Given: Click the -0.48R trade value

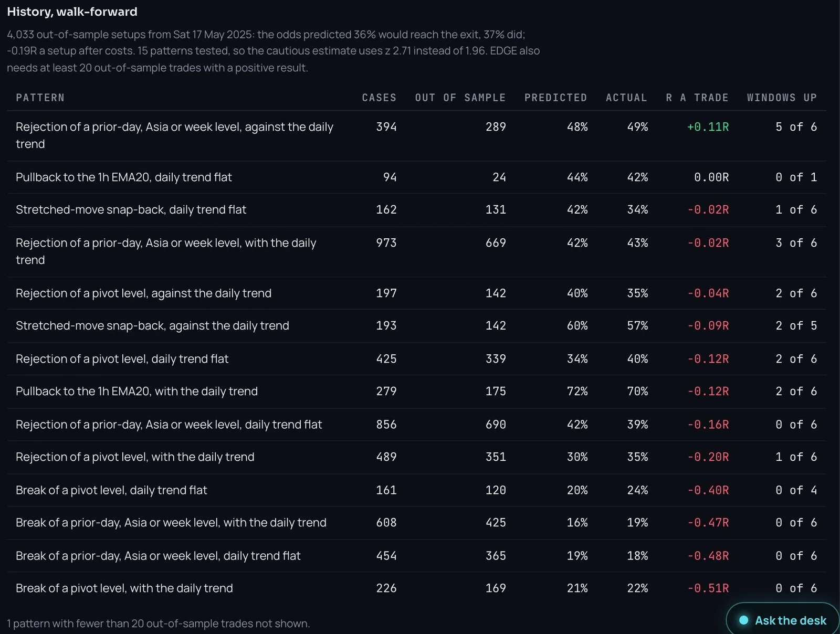Looking at the screenshot, I should tap(708, 556).
